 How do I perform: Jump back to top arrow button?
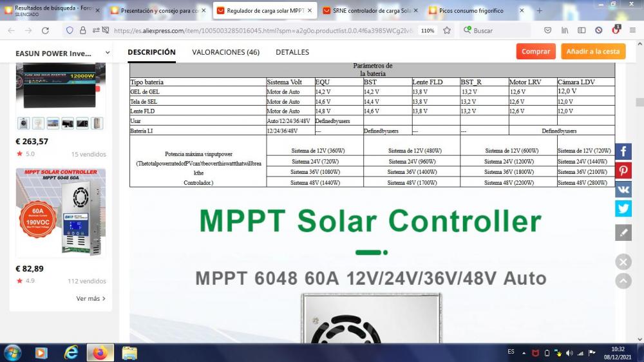tap(623, 281)
